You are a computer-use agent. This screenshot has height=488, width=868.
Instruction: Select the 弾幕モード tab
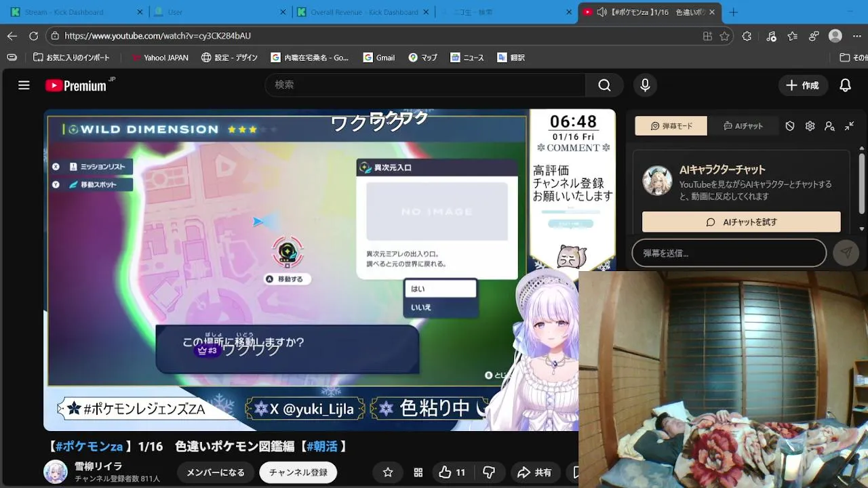[671, 126]
